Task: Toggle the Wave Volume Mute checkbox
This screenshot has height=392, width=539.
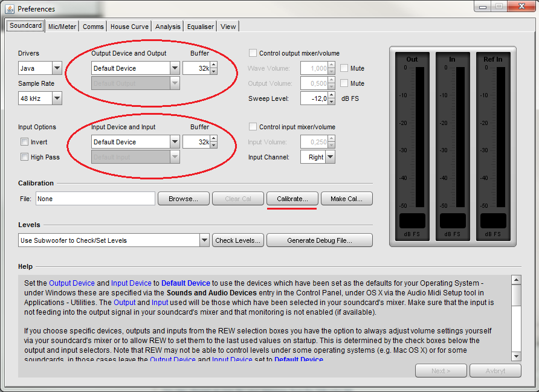Action: click(344, 68)
